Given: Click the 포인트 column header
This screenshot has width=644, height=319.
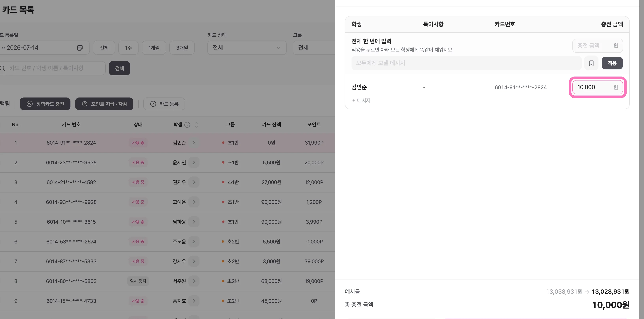Looking at the screenshot, I should click(314, 125).
